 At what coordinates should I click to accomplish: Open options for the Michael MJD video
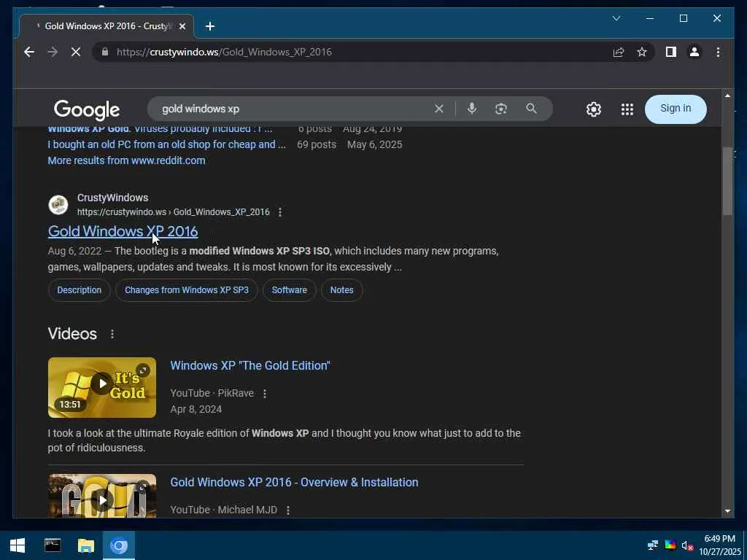288,510
